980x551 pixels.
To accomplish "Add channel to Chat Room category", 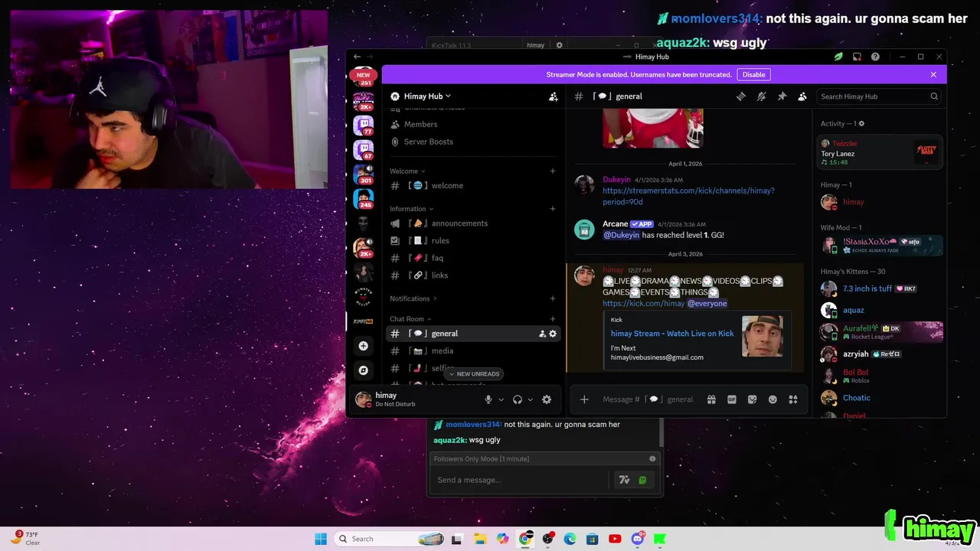I will (553, 319).
